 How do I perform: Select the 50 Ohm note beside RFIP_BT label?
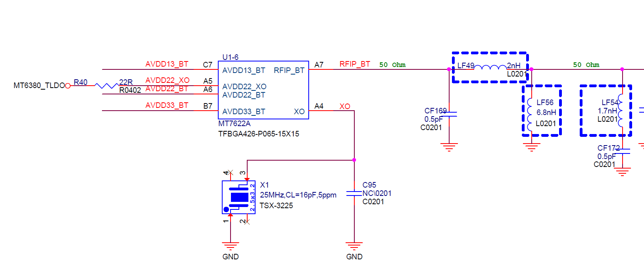point(392,65)
